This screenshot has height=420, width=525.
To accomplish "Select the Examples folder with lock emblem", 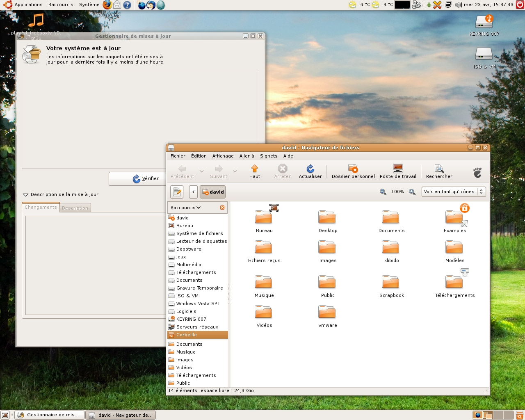I will pos(455,220).
